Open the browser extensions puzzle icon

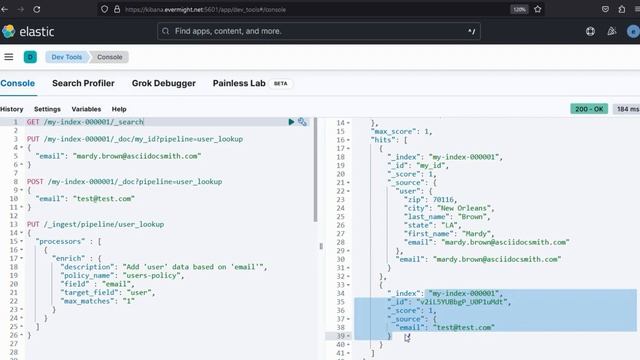[622, 9]
